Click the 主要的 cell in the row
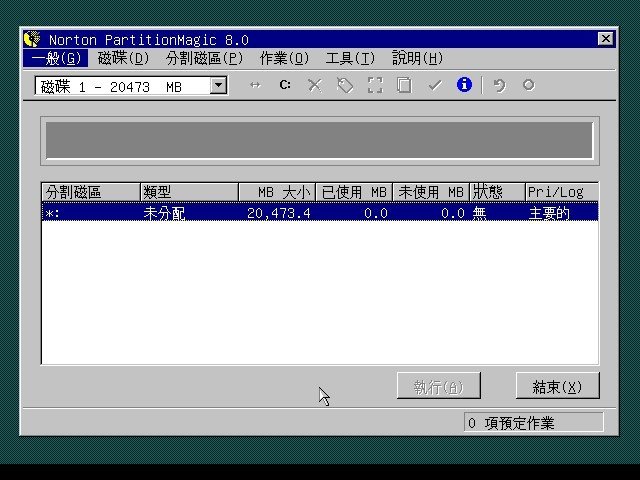640x480 pixels. (x=549, y=213)
